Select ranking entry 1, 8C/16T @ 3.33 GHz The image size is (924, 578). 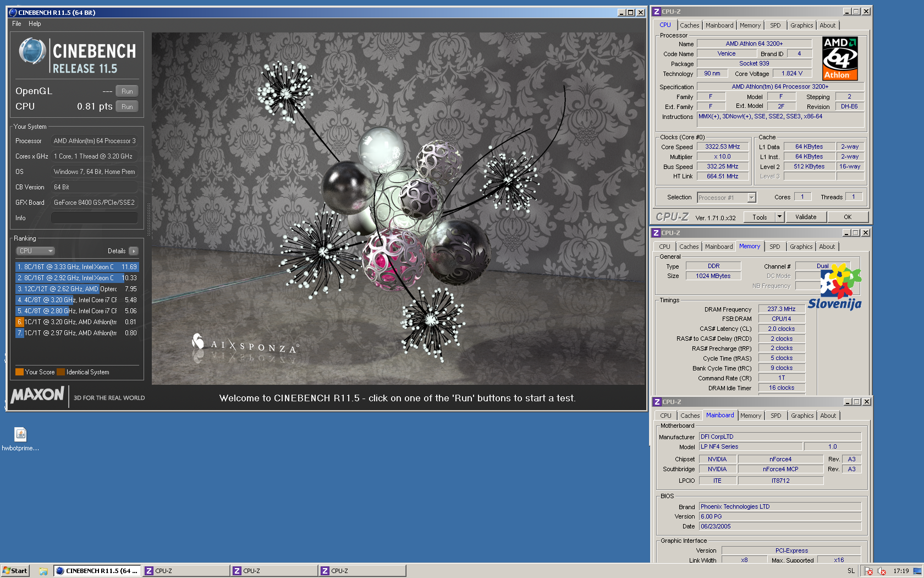(x=77, y=267)
